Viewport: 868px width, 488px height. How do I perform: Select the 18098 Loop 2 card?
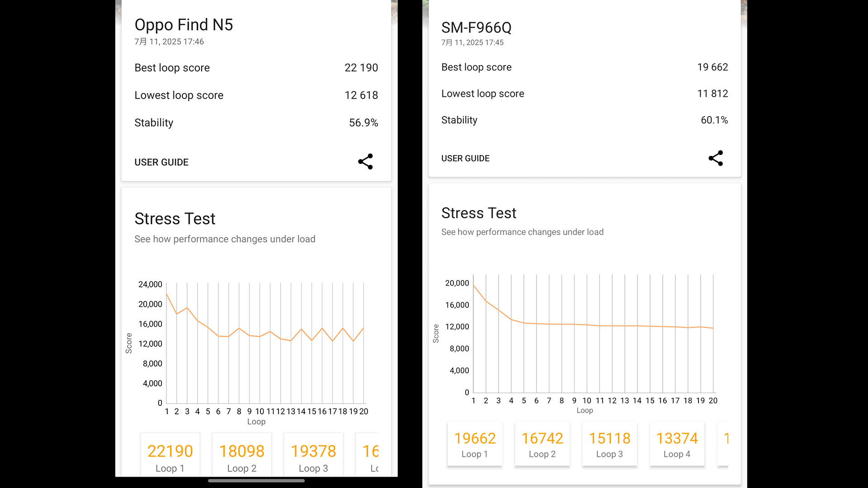pyautogui.click(x=242, y=455)
